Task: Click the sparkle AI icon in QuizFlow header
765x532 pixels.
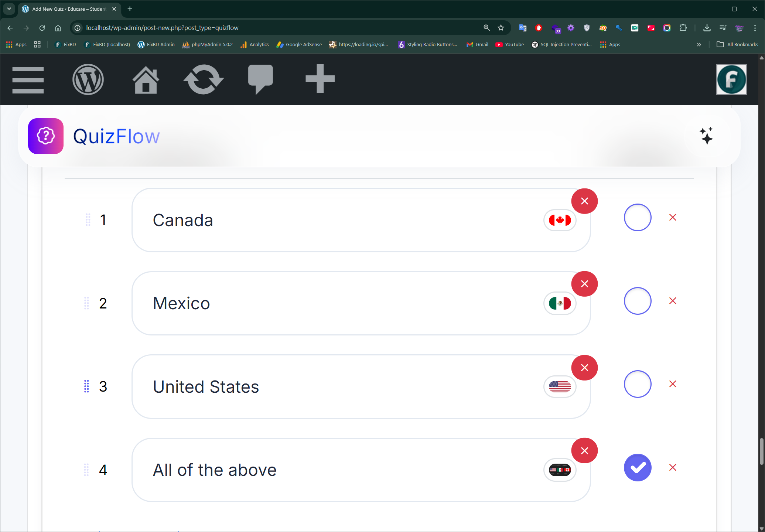Action: pyautogui.click(x=706, y=136)
